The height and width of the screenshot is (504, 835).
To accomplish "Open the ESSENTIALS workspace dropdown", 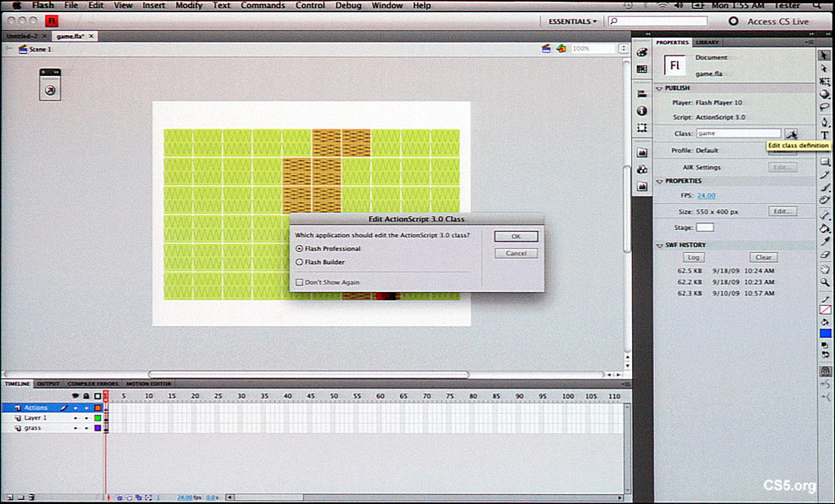I will click(x=572, y=21).
